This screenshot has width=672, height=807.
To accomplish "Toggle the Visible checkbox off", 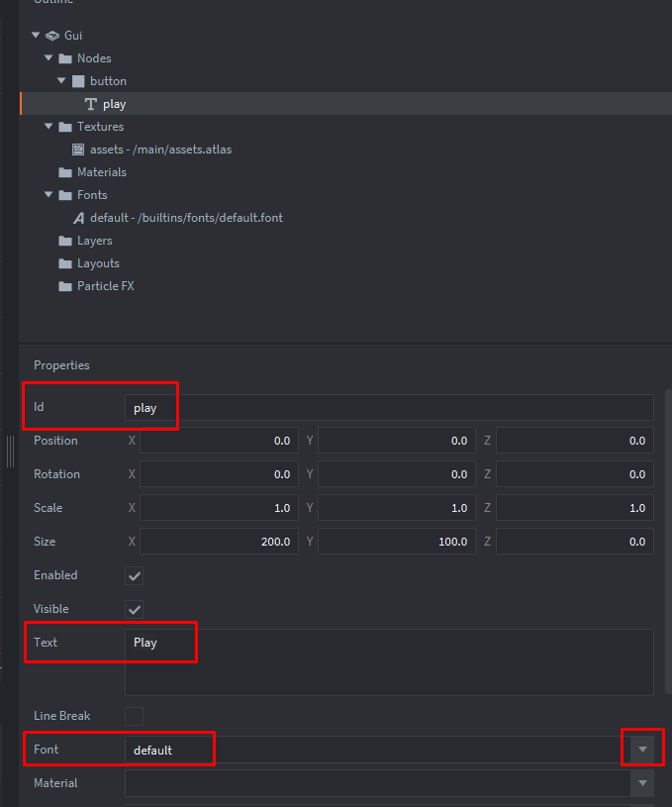I will tap(135, 609).
